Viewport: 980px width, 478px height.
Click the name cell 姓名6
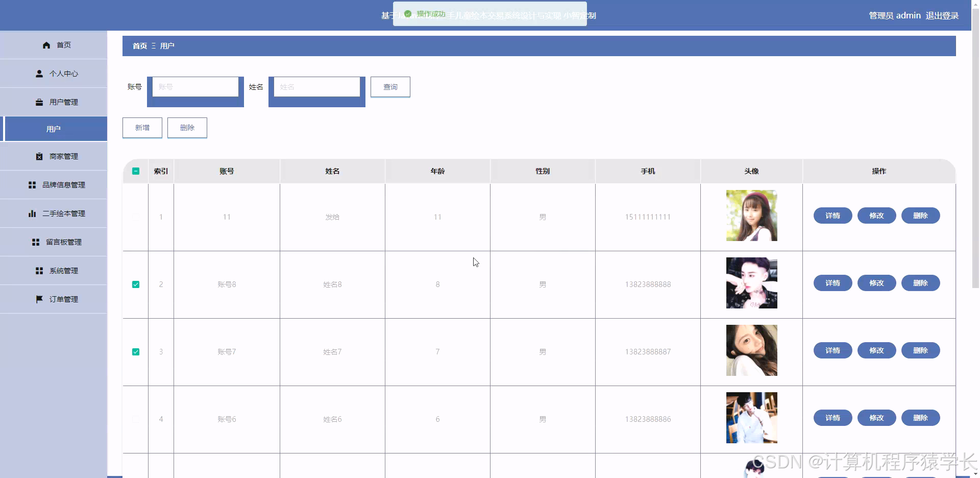tap(332, 419)
